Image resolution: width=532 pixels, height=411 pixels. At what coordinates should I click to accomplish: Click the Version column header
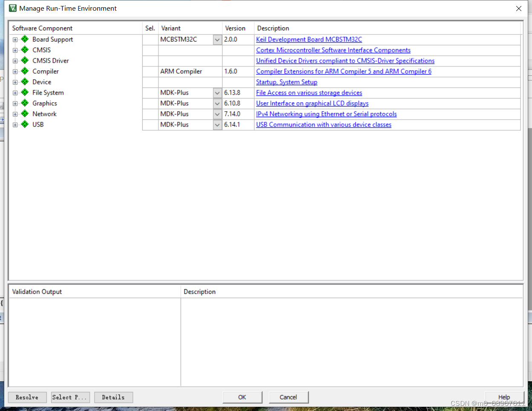pyautogui.click(x=238, y=28)
